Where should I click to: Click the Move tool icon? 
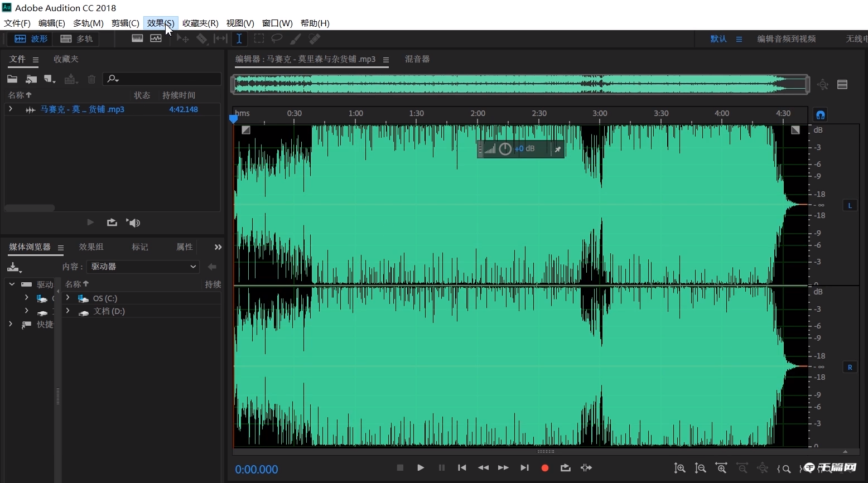coord(182,38)
